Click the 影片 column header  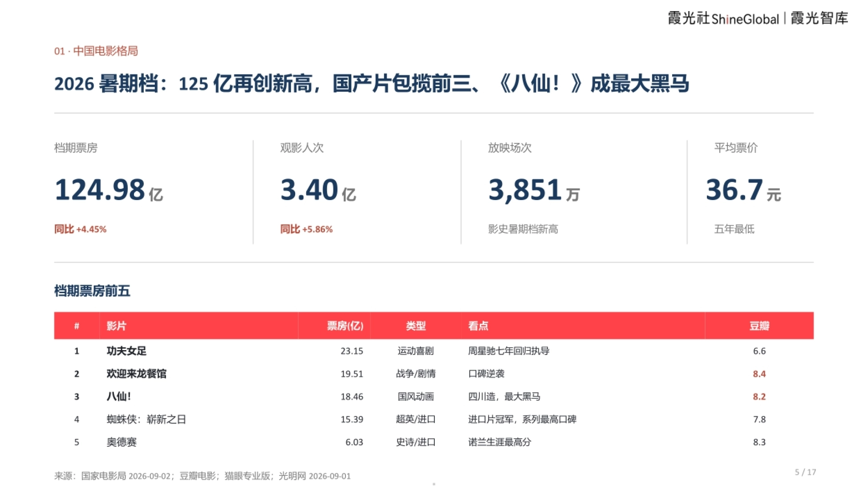117,326
